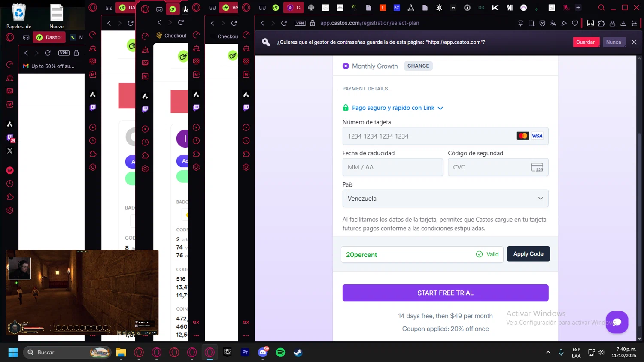Open Steam from the taskbar

[x=298, y=352]
